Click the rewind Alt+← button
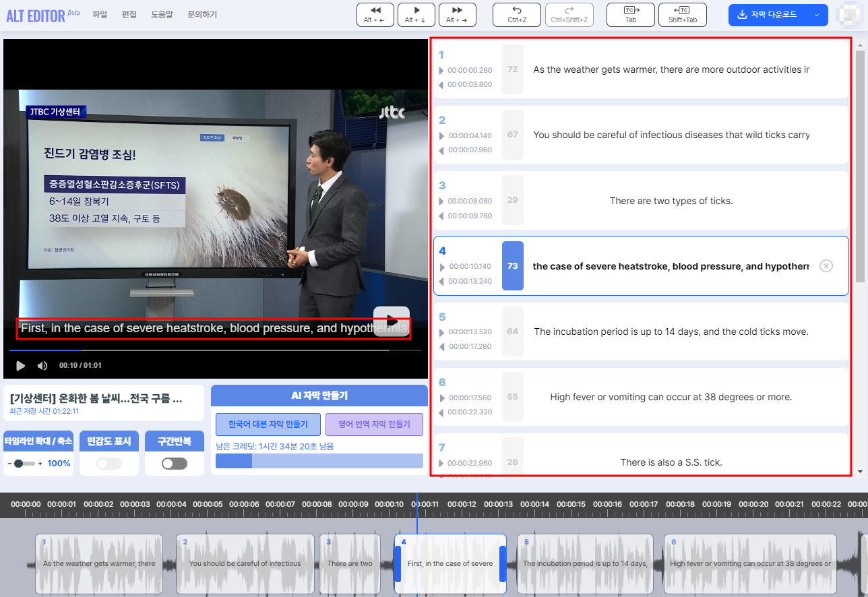 pos(375,14)
